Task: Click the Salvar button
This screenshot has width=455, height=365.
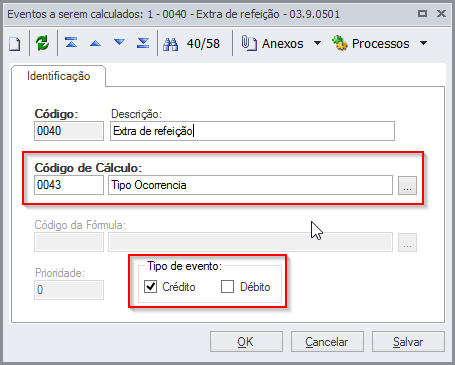Action: [x=408, y=342]
